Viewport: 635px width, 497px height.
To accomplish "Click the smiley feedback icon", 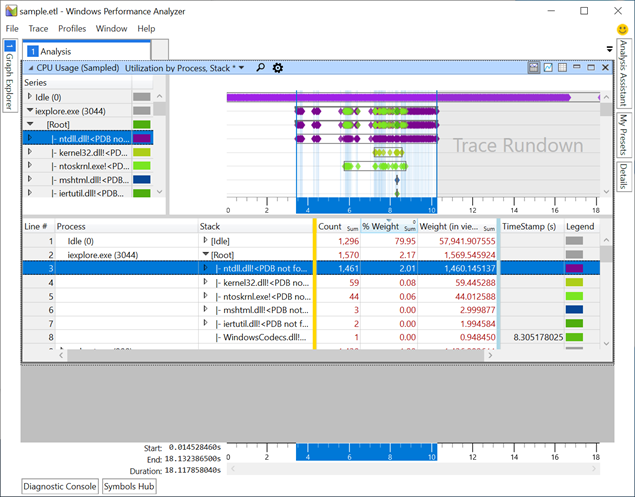I will coord(623,30).
